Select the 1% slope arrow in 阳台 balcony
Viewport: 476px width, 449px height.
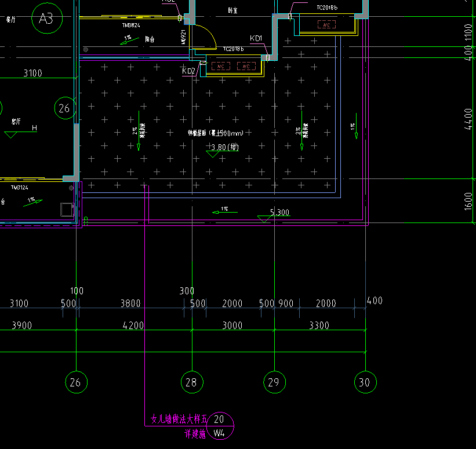click(129, 40)
